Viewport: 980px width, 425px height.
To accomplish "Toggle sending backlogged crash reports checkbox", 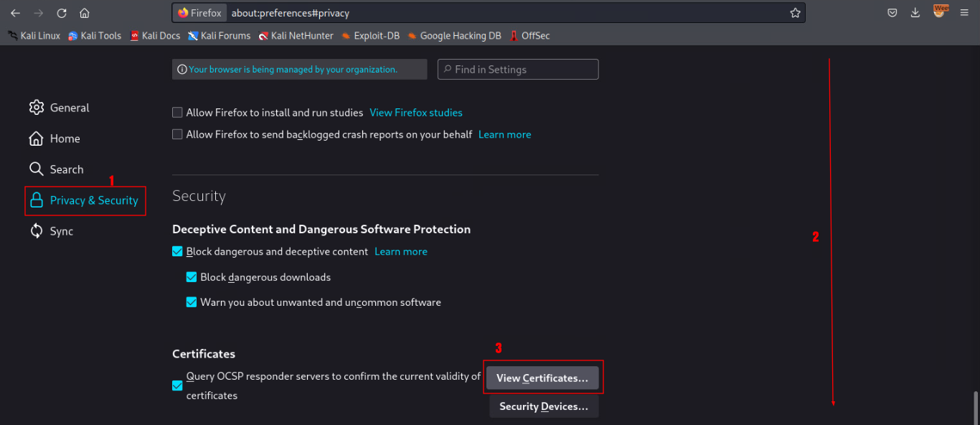I will coord(177,134).
